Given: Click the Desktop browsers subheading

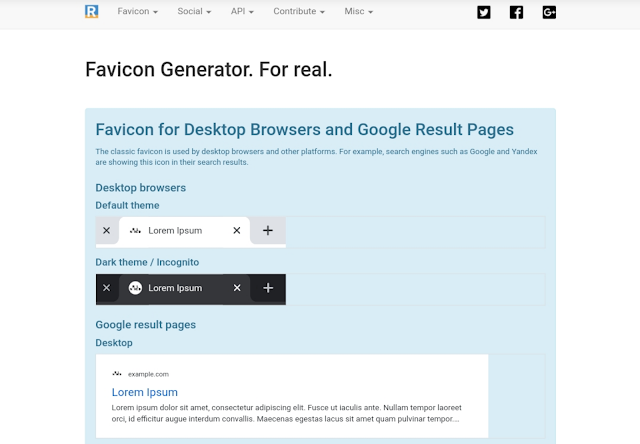Looking at the screenshot, I should click(140, 188).
